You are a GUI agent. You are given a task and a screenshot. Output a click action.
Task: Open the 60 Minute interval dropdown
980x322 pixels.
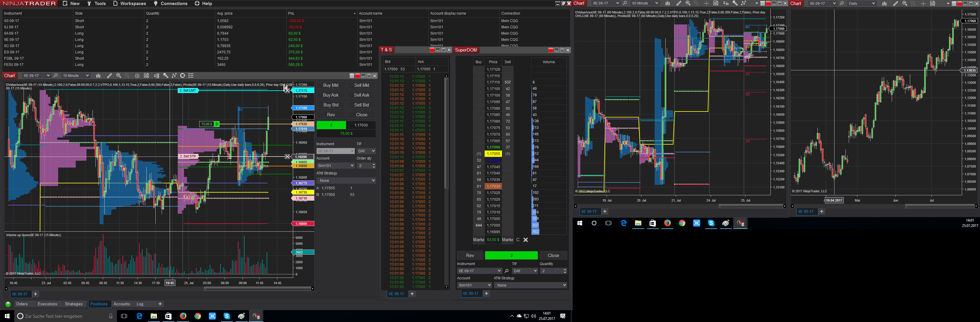click(x=644, y=3)
